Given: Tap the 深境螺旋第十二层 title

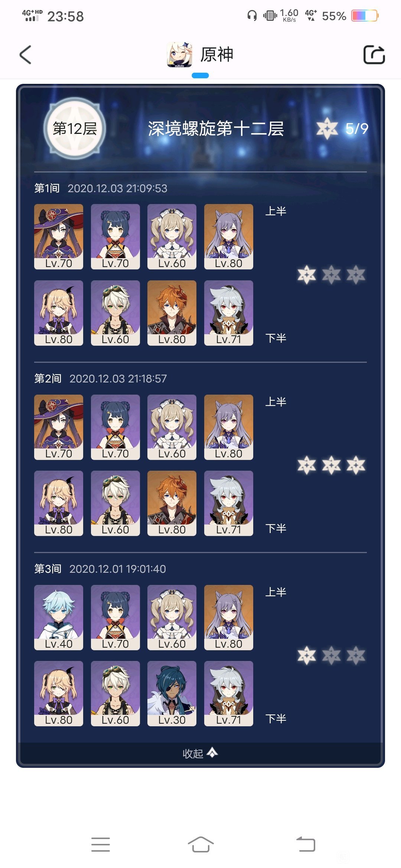Looking at the screenshot, I should click(216, 129).
